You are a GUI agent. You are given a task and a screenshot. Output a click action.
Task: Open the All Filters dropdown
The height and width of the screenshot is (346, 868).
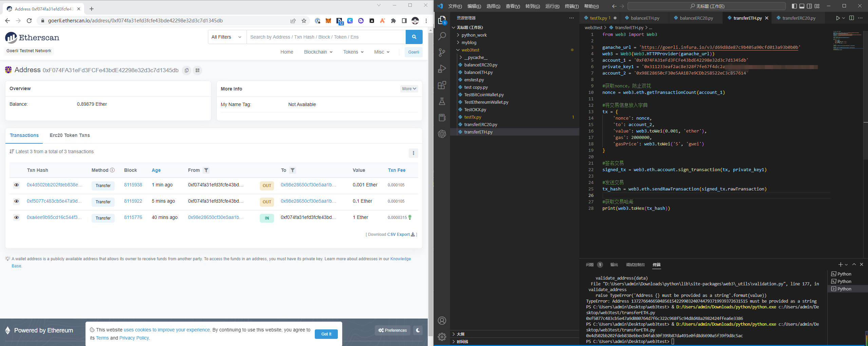227,37
